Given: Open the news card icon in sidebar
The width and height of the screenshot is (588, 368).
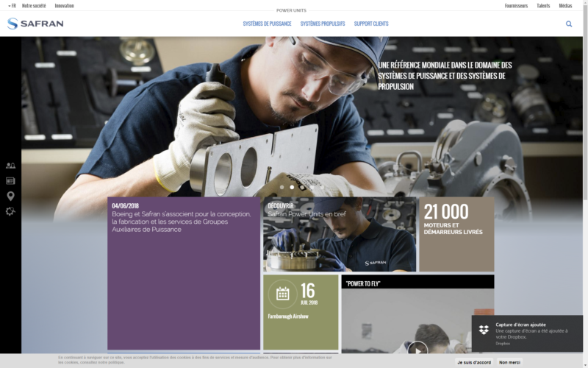Looking at the screenshot, I should click(x=10, y=180).
